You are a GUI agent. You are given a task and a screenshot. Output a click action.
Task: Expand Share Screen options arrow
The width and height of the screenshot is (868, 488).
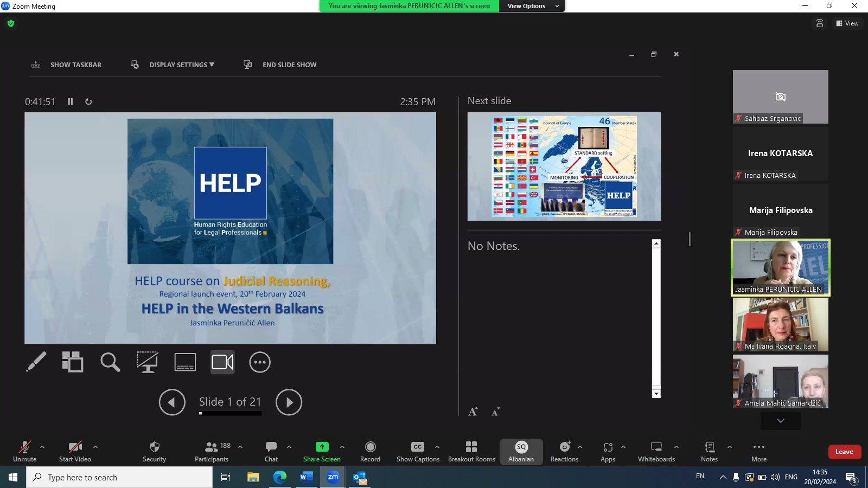(342, 447)
